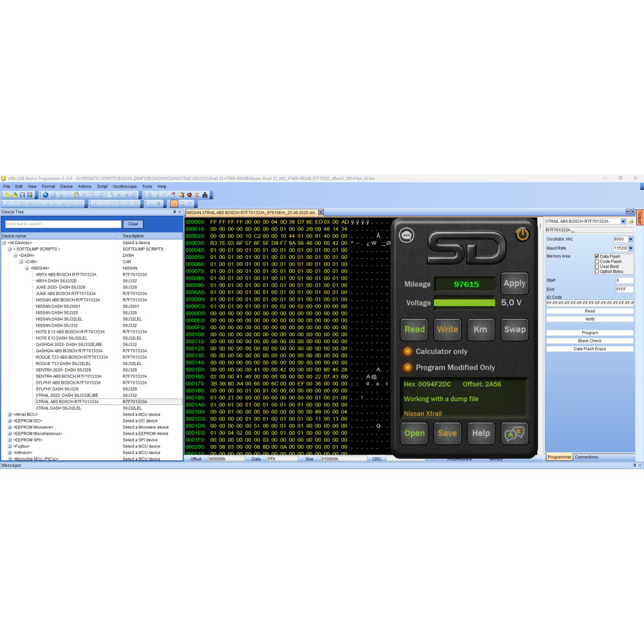644x644 pixels.
Task: Click the Apply button beside Mileage
Action: 515,283
